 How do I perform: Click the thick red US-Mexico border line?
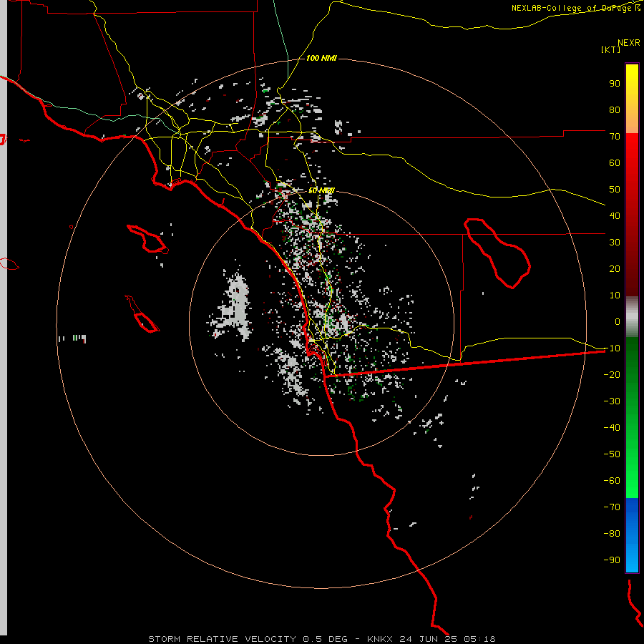[x=464, y=363]
